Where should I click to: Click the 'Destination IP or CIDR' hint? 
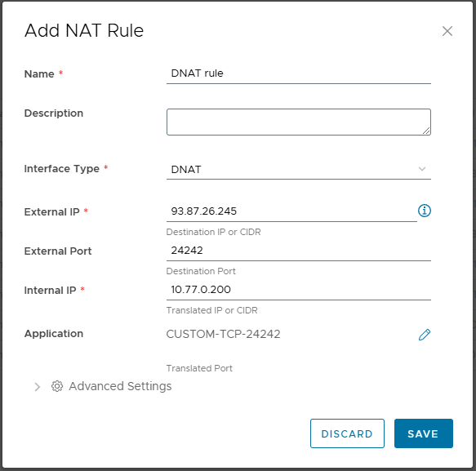pos(213,232)
